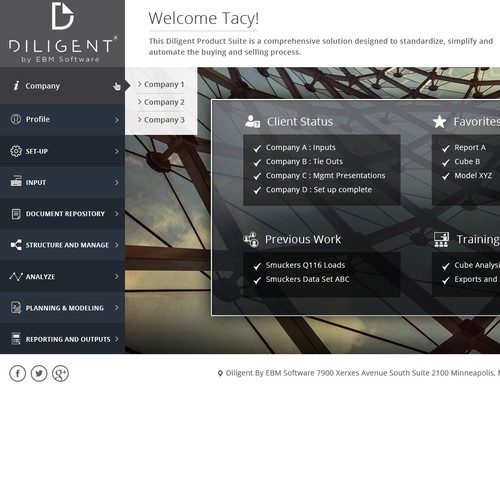Screen dimensions: 500x500
Task: Expand the Input menu chevron
Action: 116,182
